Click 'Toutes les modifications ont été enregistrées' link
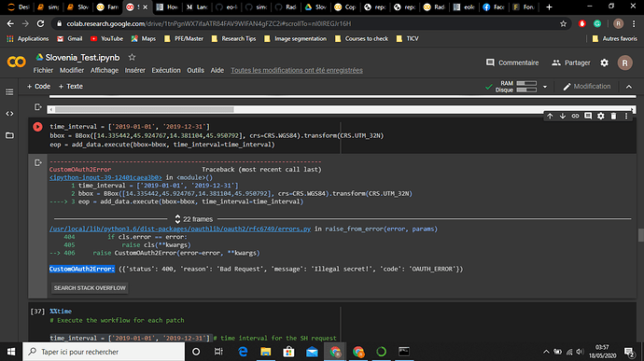 point(297,70)
